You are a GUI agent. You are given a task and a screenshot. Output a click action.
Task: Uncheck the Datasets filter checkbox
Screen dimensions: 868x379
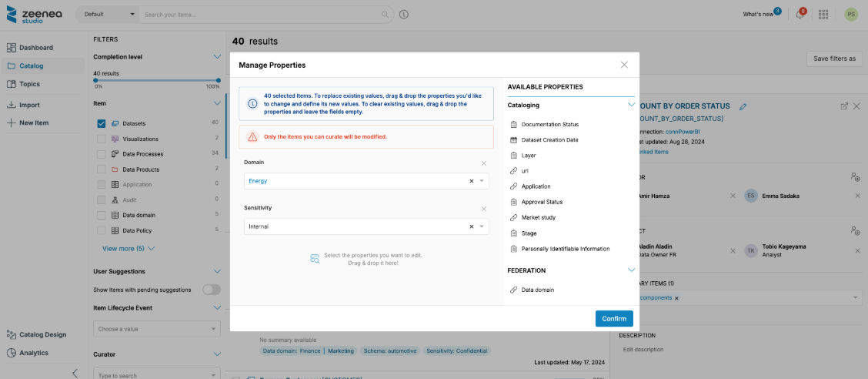coord(102,123)
